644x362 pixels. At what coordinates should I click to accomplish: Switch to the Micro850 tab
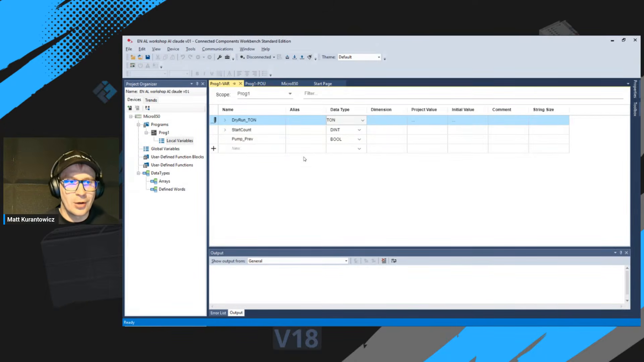click(289, 84)
